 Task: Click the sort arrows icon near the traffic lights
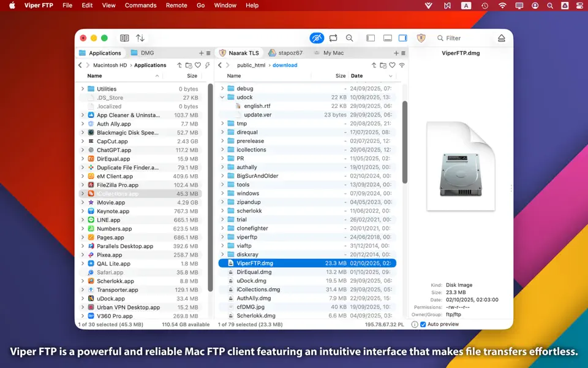140,37
